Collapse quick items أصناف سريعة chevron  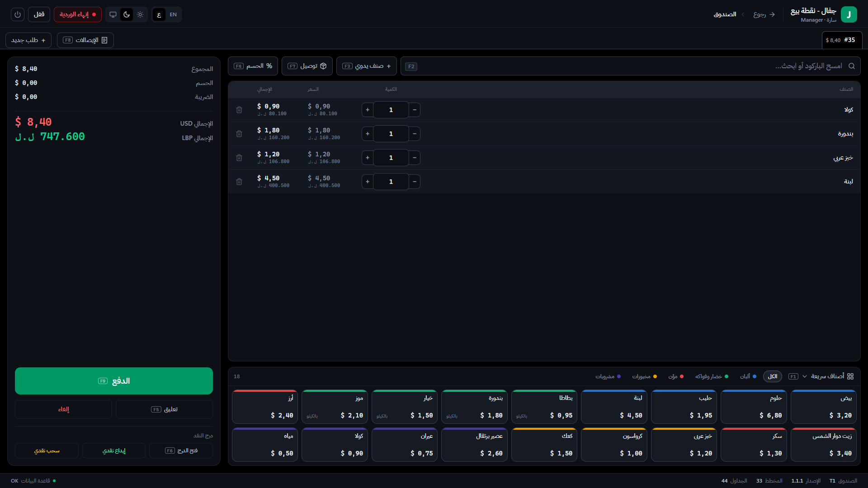(805, 376)
